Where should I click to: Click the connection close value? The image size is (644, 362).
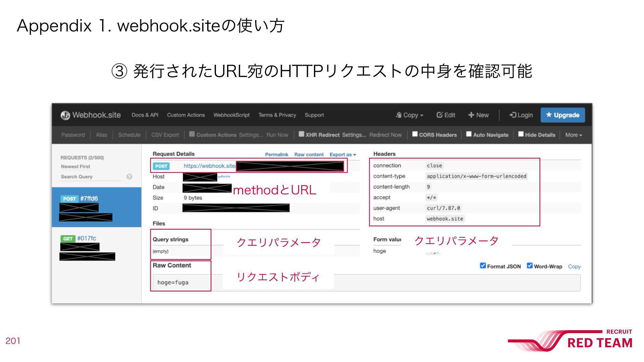434,166
